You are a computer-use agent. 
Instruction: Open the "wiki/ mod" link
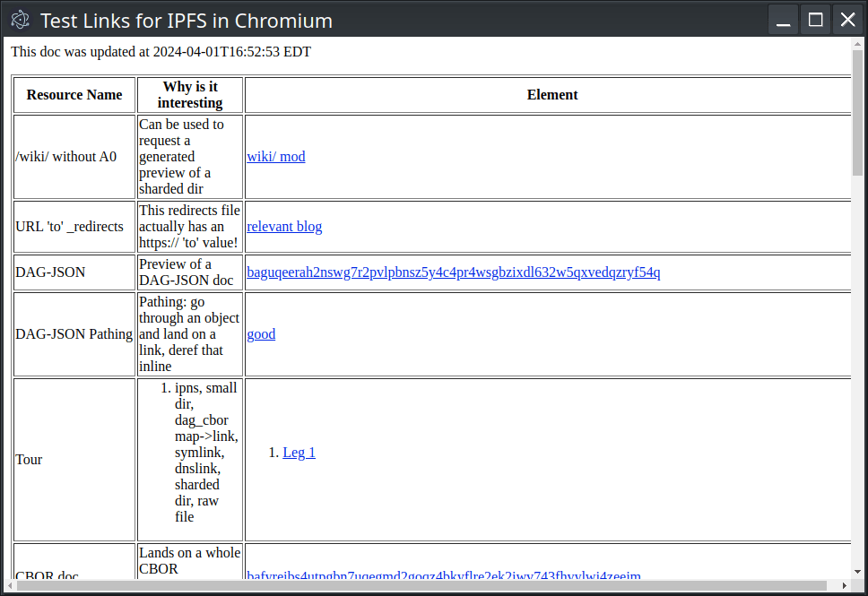[x=275, y=156]
